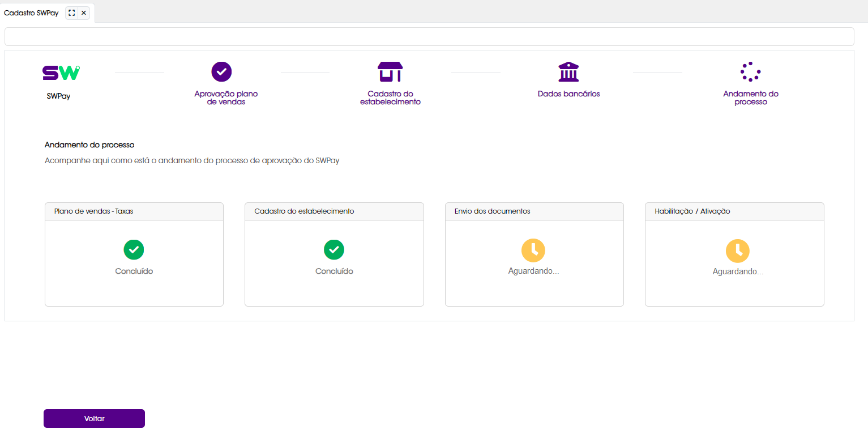This screenshot has height=446, width=868.
Task: Click the clock icon in Envio dos documentos
Action: click(x=533, y=250)
